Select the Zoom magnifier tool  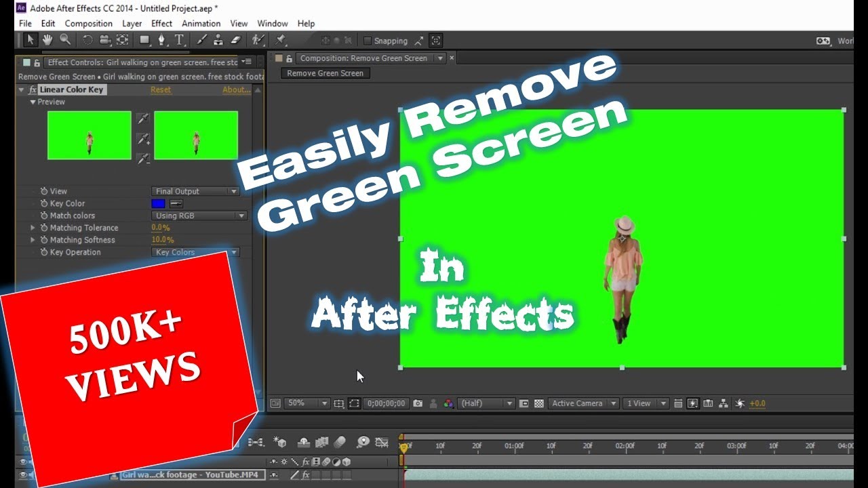point(65,40)
